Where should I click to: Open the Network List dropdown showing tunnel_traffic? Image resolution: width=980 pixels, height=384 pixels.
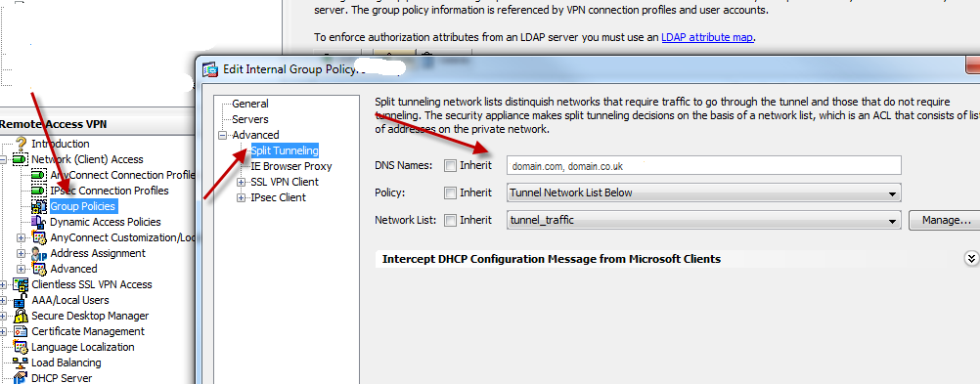[704, 221]
